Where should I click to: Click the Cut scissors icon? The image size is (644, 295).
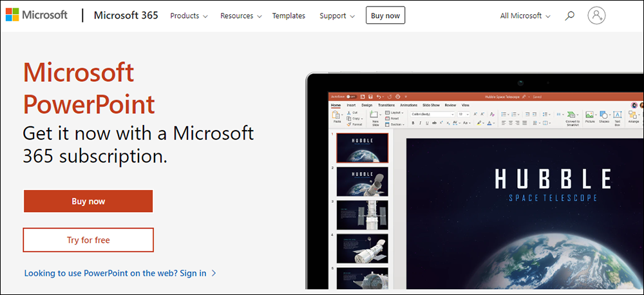coord(348,113)
